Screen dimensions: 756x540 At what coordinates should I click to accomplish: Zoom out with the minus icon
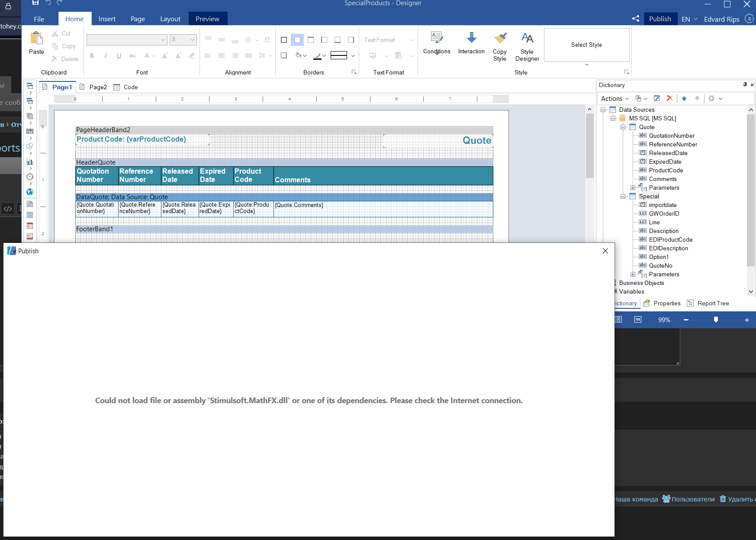coord(686,320)
